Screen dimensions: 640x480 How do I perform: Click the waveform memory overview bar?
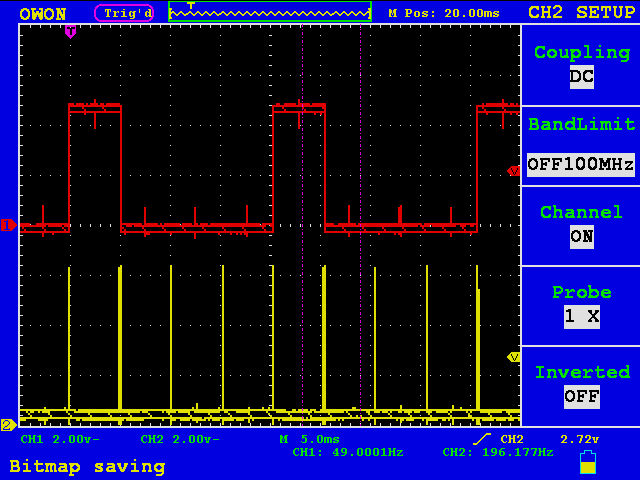coord(270,11)
